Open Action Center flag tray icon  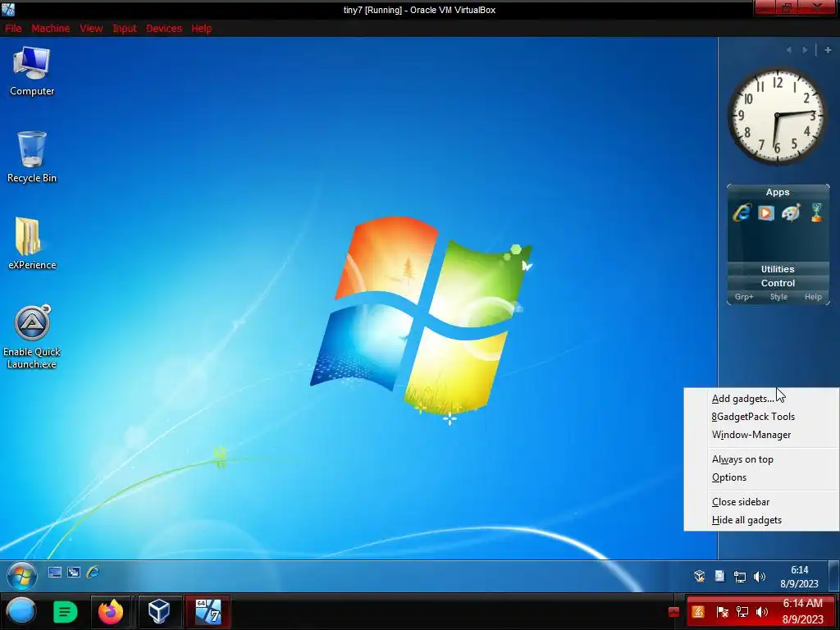click(722, 612)
